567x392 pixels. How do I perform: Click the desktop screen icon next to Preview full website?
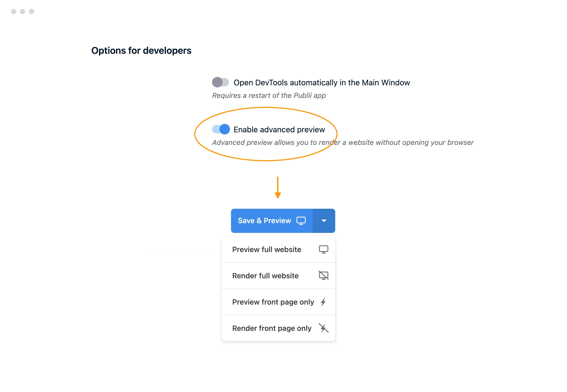pyautogui.click(x=324, y=249)
